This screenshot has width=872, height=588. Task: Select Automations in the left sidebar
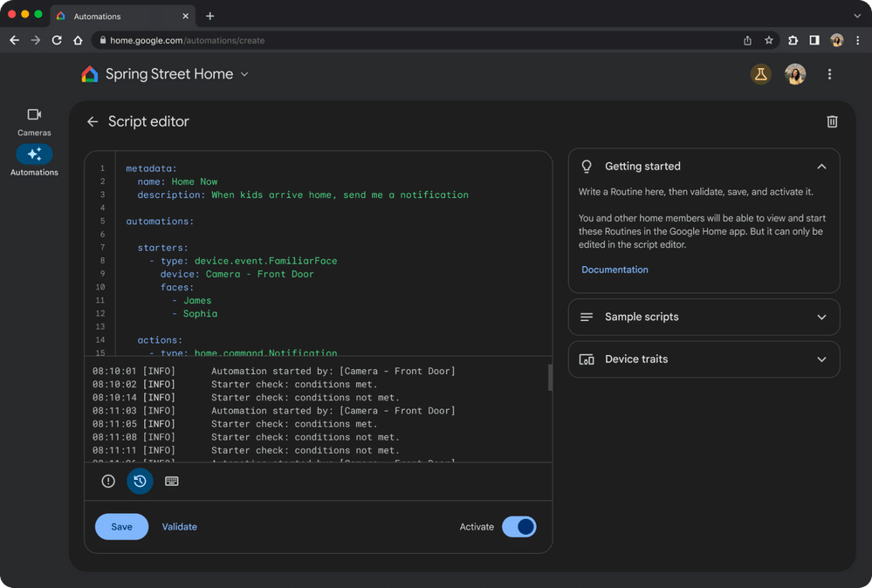click(34, 161)
